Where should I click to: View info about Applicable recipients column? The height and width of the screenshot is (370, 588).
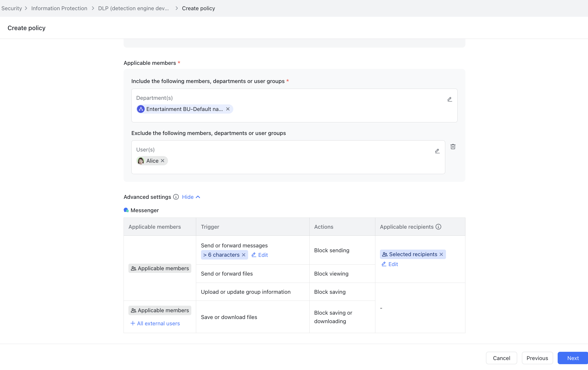point(438,227)
